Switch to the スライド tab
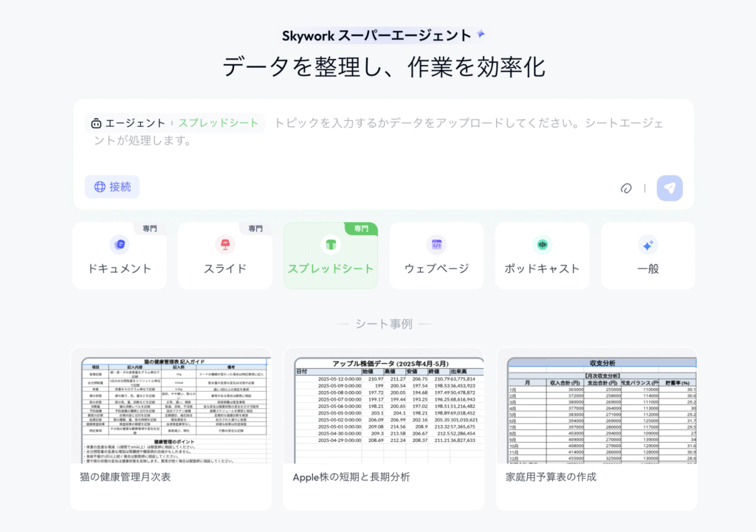Image resolution: width=756 pixels, height=532 pixels. click(x=225, y=255)
